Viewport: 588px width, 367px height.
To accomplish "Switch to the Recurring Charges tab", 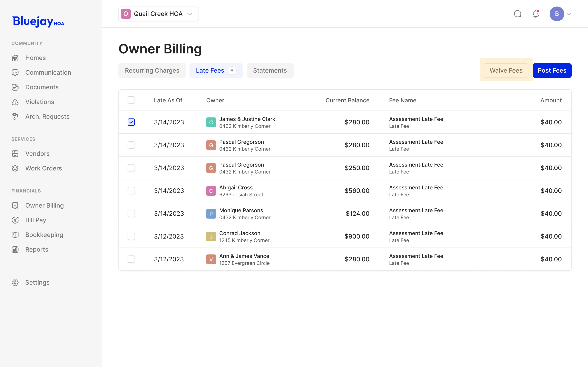I will (152, 71).
